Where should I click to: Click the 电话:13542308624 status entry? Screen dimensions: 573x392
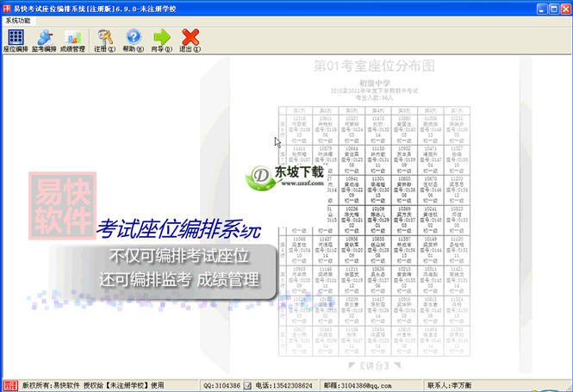click(283, 385)
